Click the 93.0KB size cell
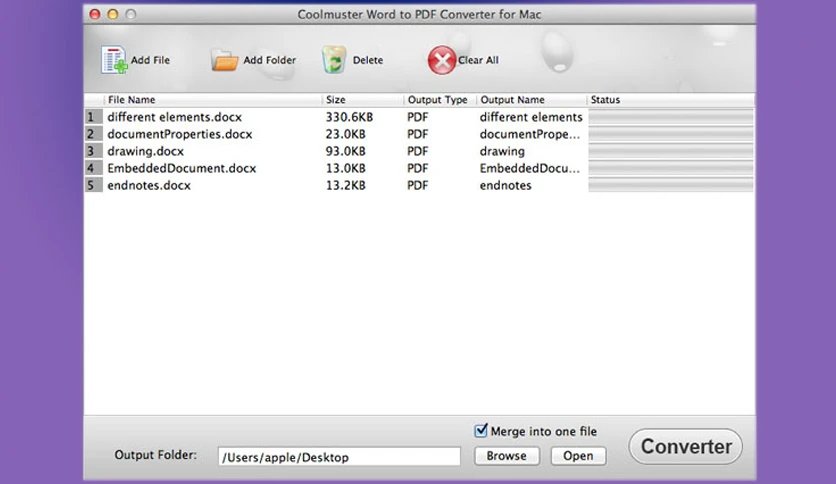836x484 pixels. (345, 151)
